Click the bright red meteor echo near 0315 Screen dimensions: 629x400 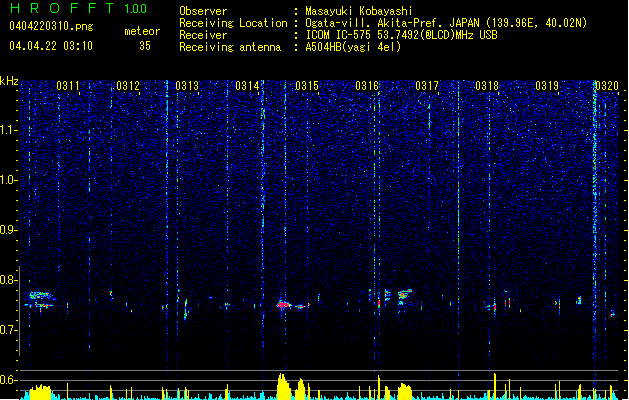[x=284, y=305]
